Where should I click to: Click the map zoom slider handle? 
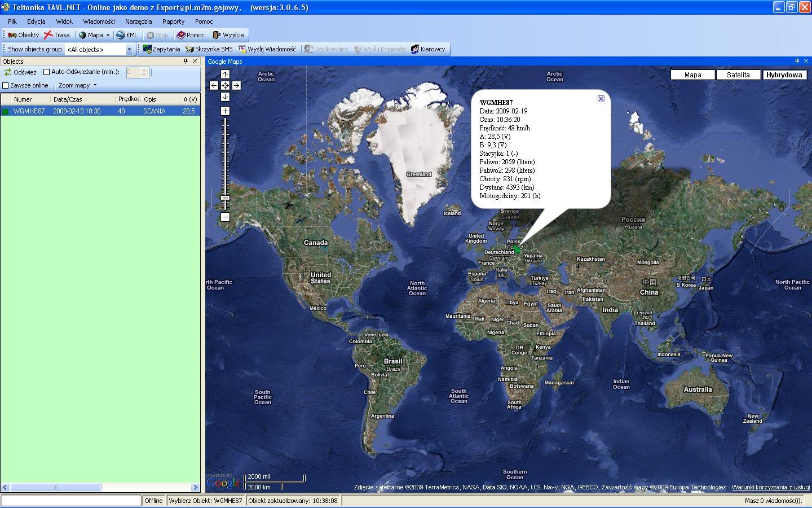tap(225, 198)
